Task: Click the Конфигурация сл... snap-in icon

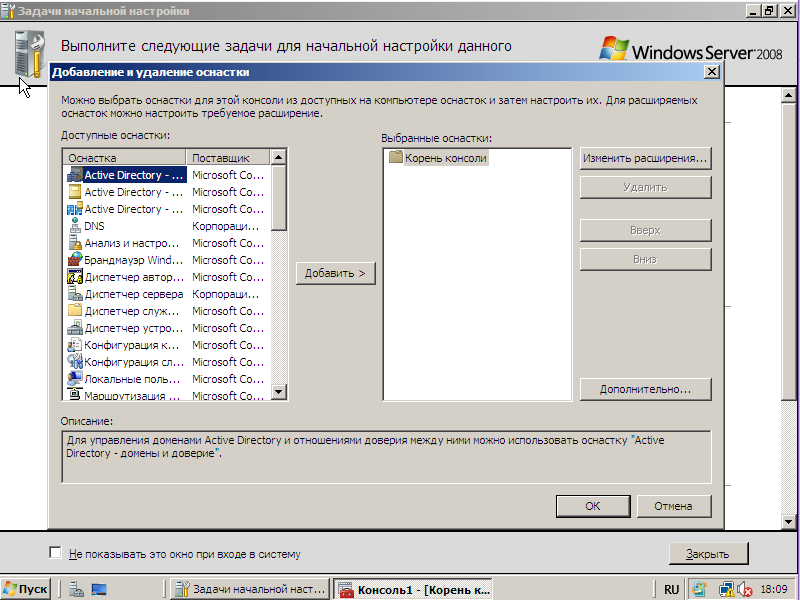Action: 74,362
